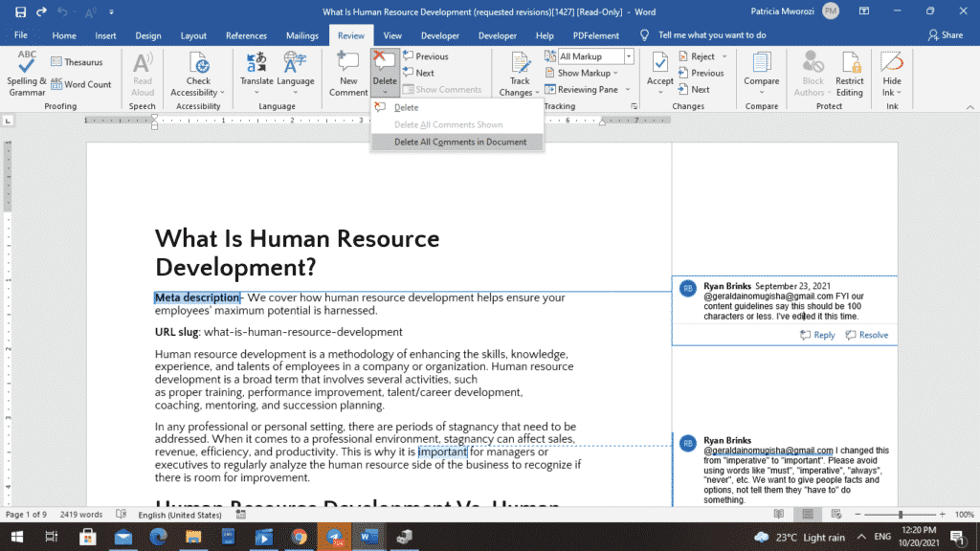
Task: Open the Thesaurus pane
Action: tap(77, 61)
